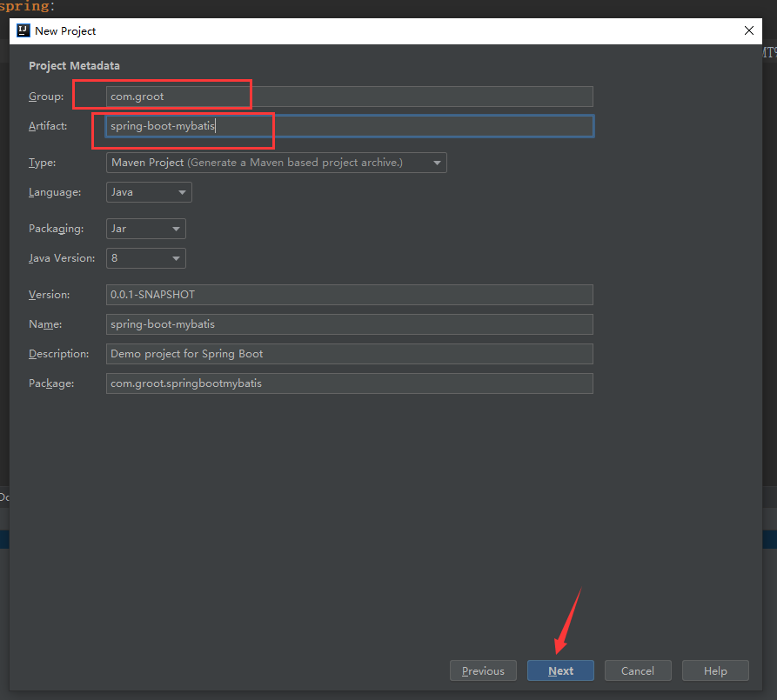Open the Java Version dropdown showing 8
The width and height of the screenshot is (777, 700).
click(x=145, y=258)
